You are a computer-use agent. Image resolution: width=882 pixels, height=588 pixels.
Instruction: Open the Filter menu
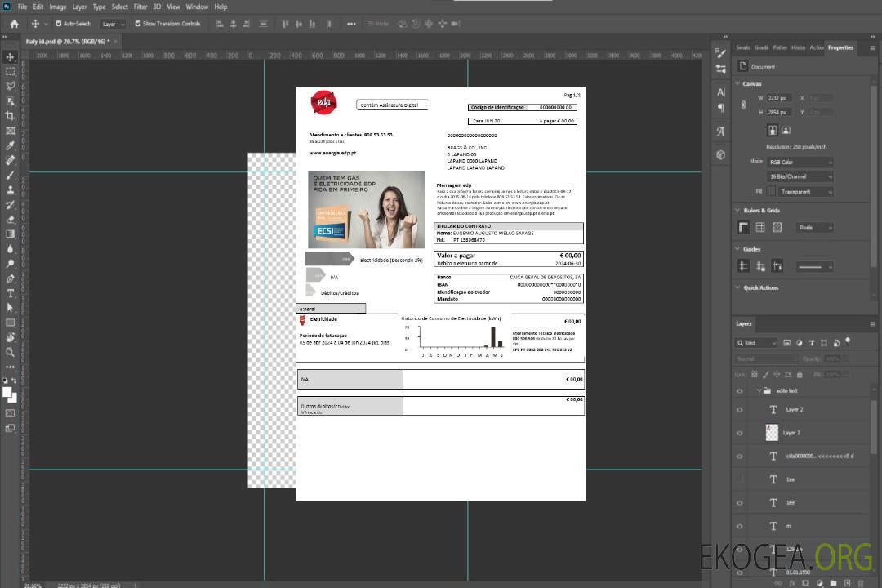140,7
